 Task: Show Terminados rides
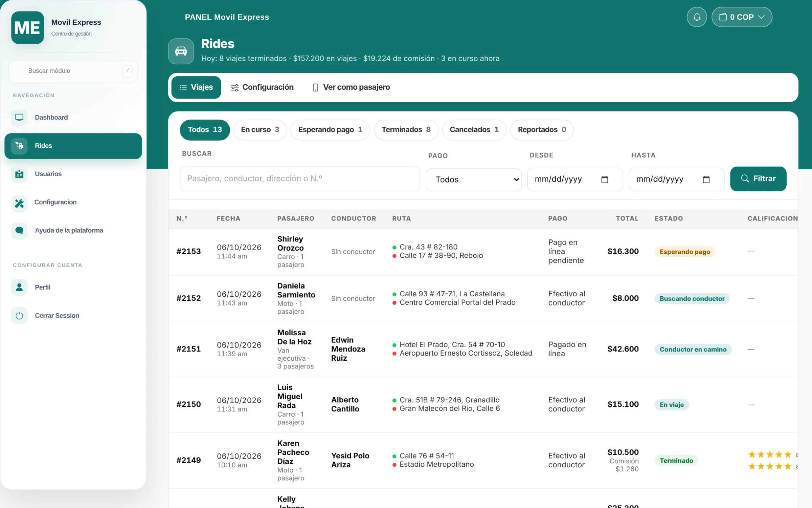click(x=406, y=130)
